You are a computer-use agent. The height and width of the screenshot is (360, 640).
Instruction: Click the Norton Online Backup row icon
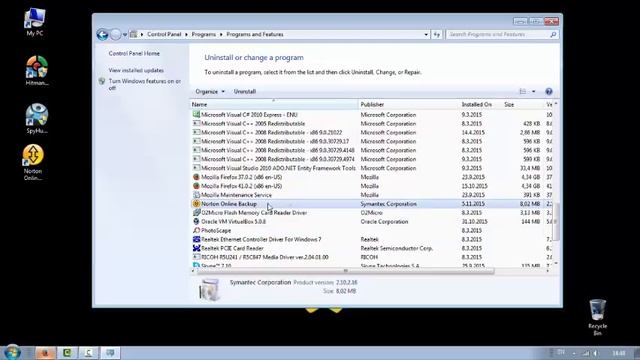196,204
